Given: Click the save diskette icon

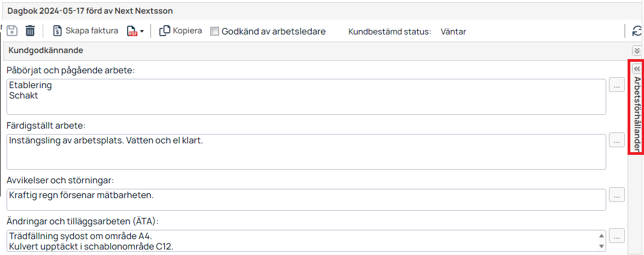Looking at the screenshot, I should pos(12,31).
